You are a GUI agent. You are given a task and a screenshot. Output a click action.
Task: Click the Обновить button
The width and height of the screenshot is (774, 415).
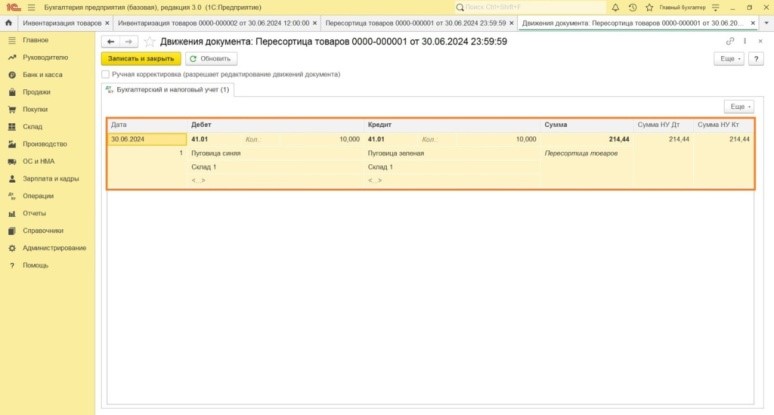pos(210,59)
